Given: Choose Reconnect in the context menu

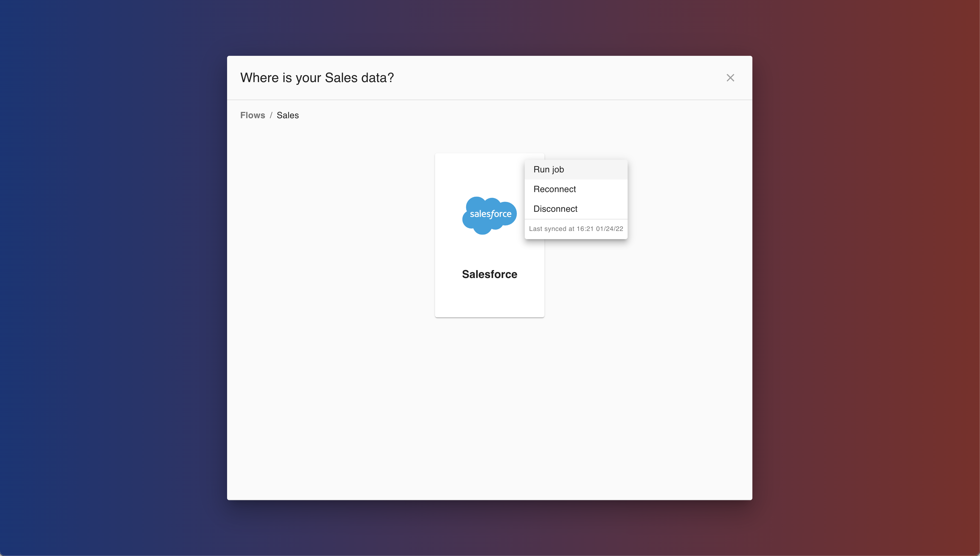Looking at the screenshot, I should click(576, 189).
